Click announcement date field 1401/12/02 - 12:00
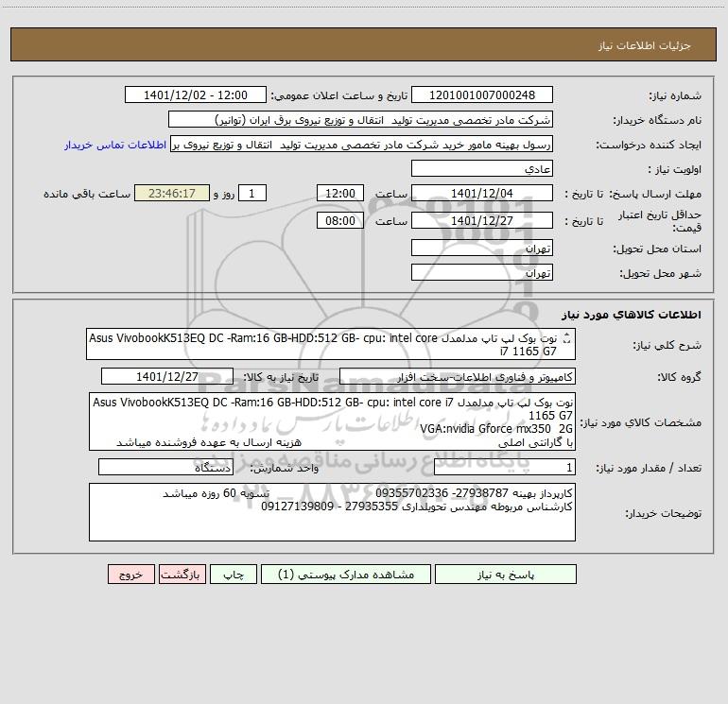The width and height of the screenshot is (728, 704). pos(196,94)
